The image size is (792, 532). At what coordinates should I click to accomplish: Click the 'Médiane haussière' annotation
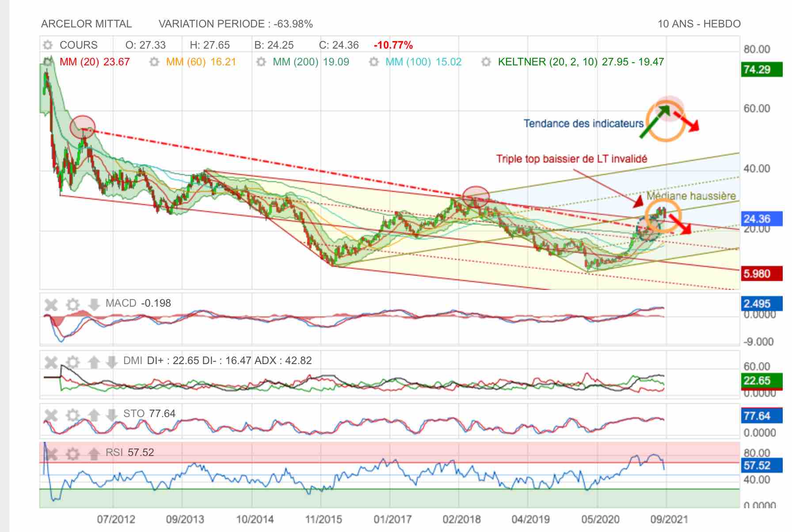[x=691, y=196]
